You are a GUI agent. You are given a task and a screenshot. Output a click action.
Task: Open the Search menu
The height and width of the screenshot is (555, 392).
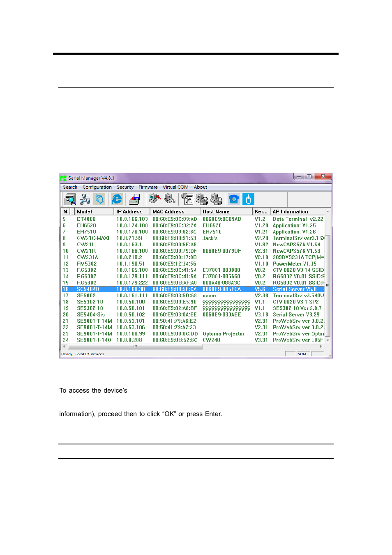coord(70,187)
